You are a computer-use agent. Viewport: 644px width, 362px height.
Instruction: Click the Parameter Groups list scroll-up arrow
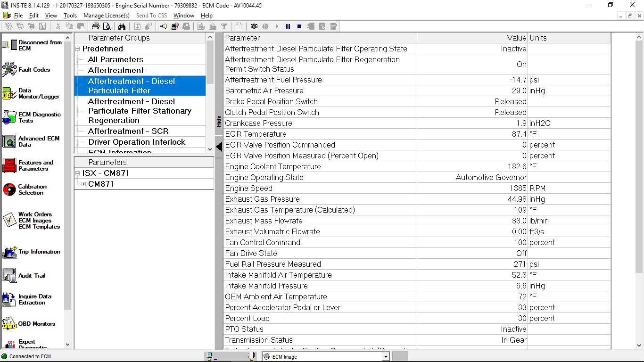click(x=210, y=37)
